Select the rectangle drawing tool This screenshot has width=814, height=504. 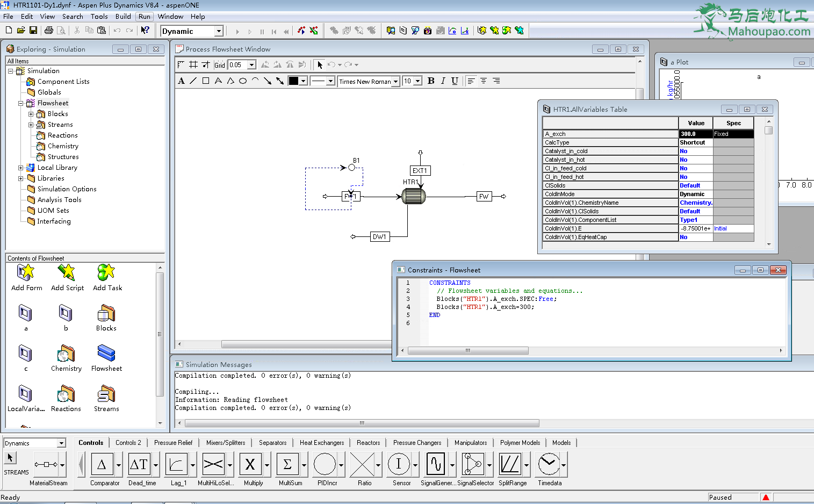coord(206,81)
